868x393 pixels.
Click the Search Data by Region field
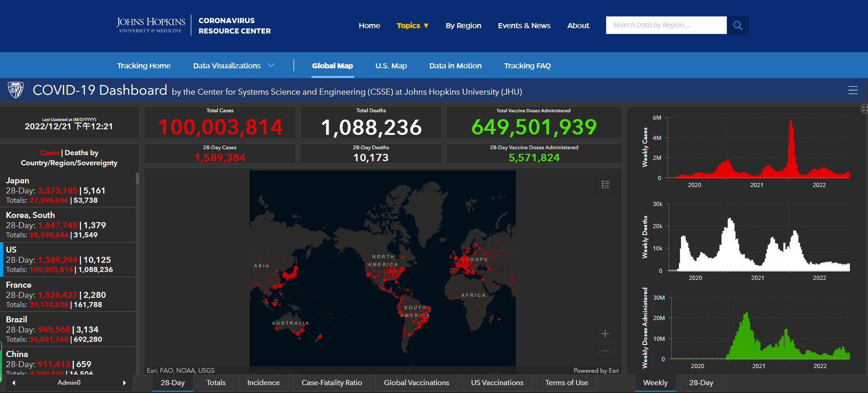click(x=666, y=25)
